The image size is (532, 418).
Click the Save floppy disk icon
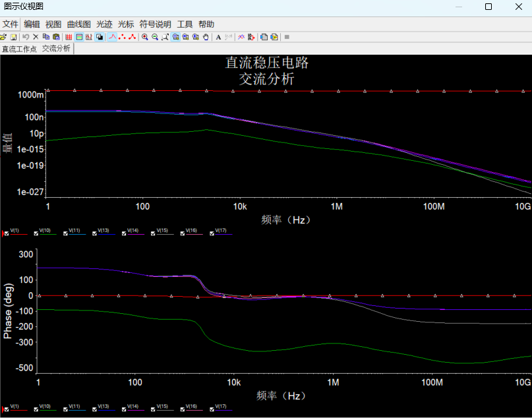click(14, 37)
